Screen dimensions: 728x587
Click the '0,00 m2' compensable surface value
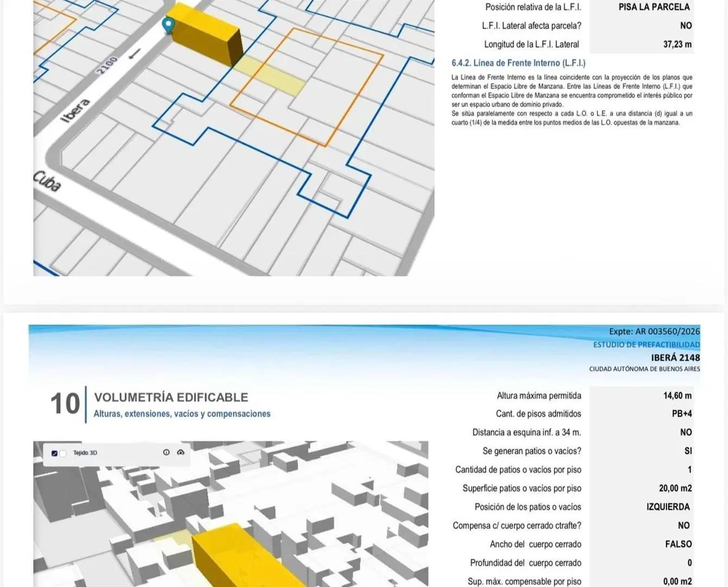click(677, 582)
